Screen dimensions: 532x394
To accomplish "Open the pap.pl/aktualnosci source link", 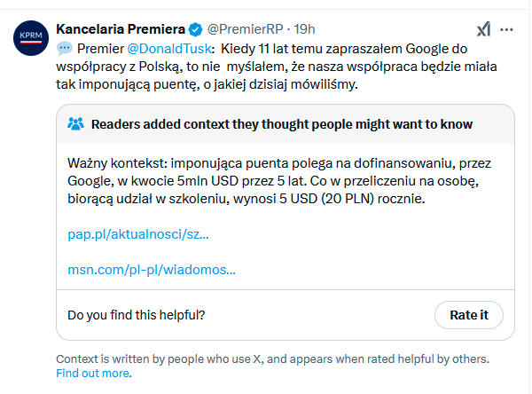I will tap(138, 234).
